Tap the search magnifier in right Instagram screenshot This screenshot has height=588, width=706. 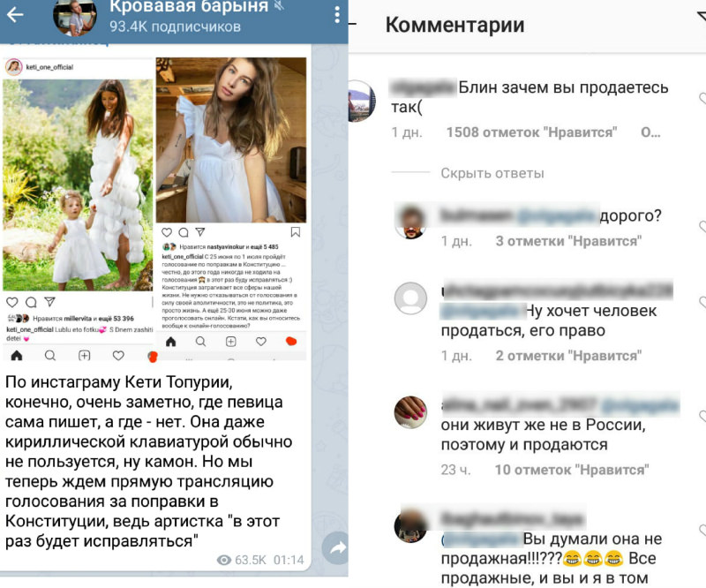[x=201, y=342]
